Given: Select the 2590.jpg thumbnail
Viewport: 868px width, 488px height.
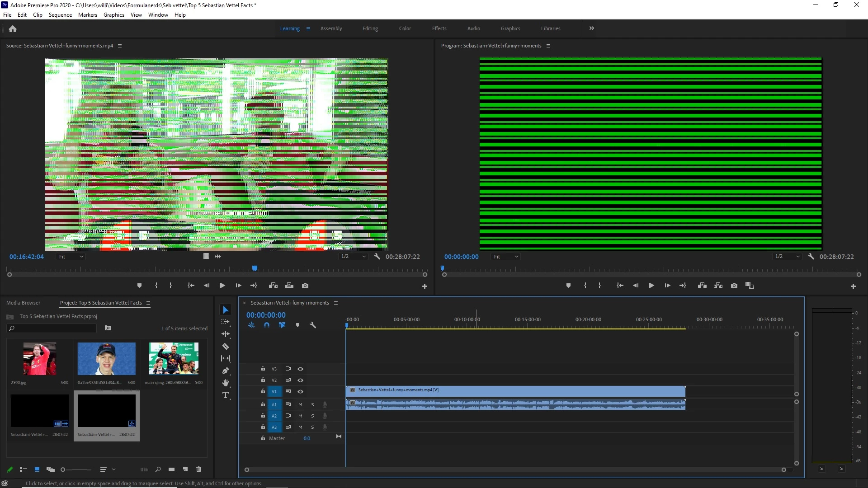Looking at the screenshot, I should coord(40,359).
